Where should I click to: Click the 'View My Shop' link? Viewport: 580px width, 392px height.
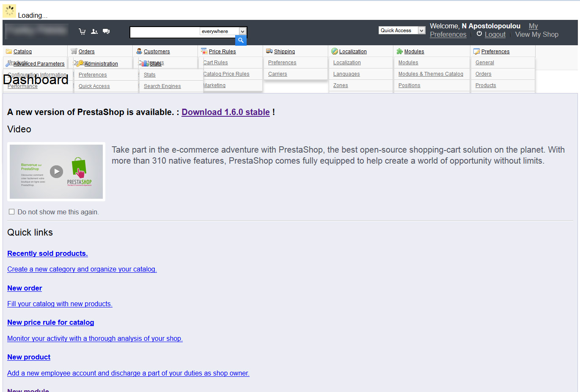coord(536,35)
